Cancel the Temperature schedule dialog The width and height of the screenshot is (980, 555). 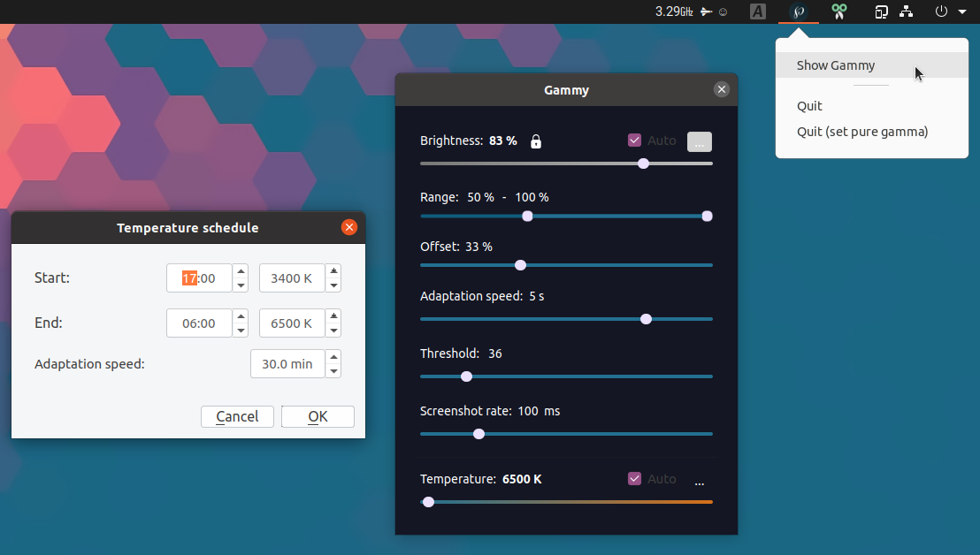[237, 416]
